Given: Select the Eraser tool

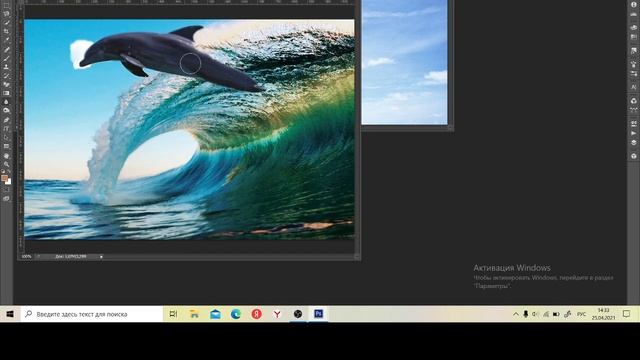Looking at the screenshot, I should click(x=6, y=84).
